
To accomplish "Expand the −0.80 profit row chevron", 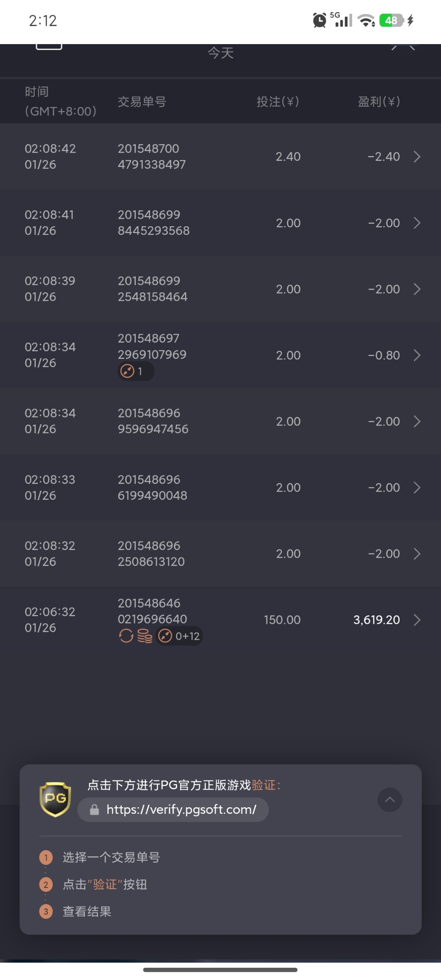I will pyautogui.click(x=417, y=355).
